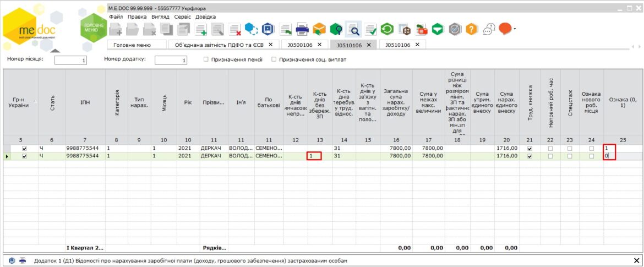Open the Правка menu
Screen dimensions: 644x267
[137, 17]
